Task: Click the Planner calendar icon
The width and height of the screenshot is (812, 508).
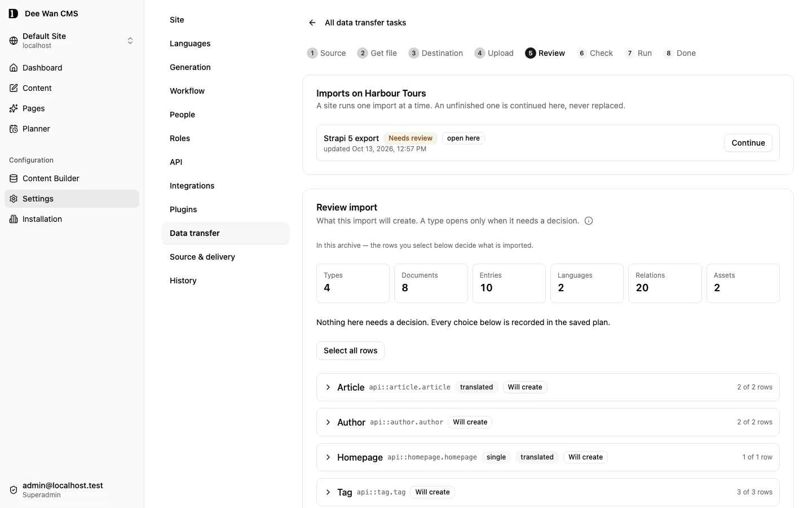Action: 14,129
